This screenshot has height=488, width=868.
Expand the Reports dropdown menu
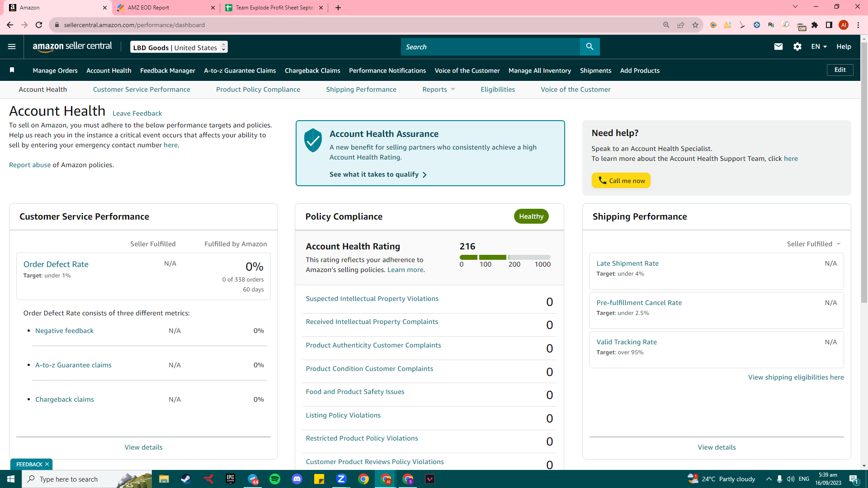point(439,89)
